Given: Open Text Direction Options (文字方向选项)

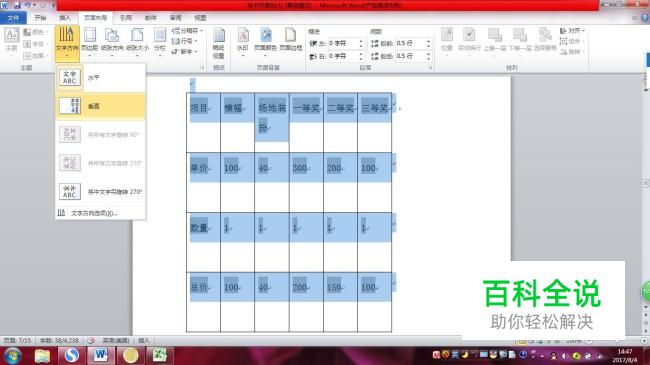Looking at the screenshot, I should click(x=100, y=213).
